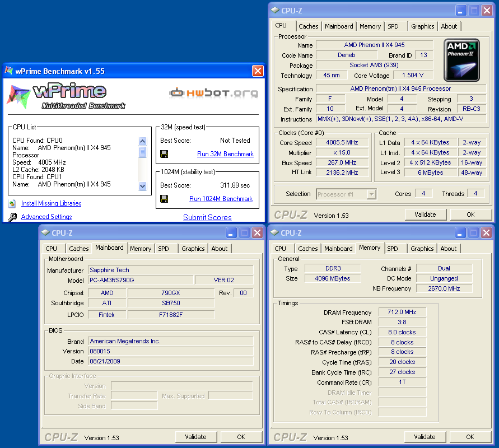Select Caches tab in Mainboard CPU-Z window
Viewport: 499px width, 448px height.
(79, 249)
